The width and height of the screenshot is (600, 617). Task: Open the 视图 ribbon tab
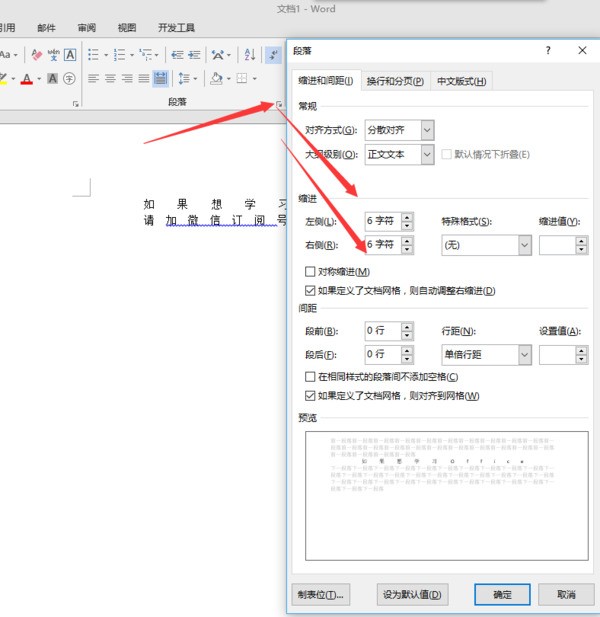[126, 28]
